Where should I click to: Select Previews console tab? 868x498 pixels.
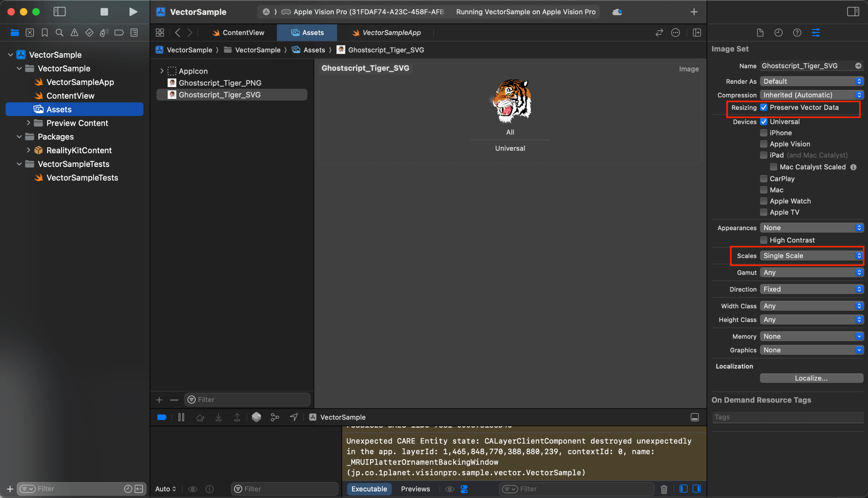pos(416,489)
